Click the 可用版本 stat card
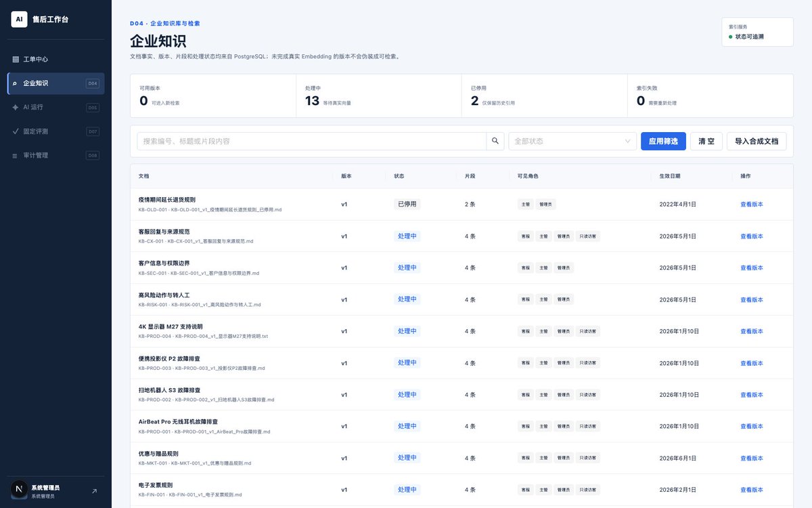The width and height of the screenshot is (812, 508). 213,96
